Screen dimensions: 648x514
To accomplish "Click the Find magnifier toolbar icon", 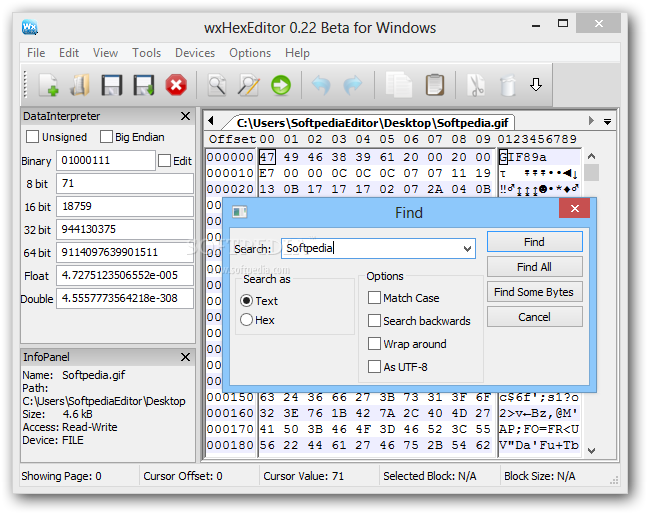I will (217, 85).
